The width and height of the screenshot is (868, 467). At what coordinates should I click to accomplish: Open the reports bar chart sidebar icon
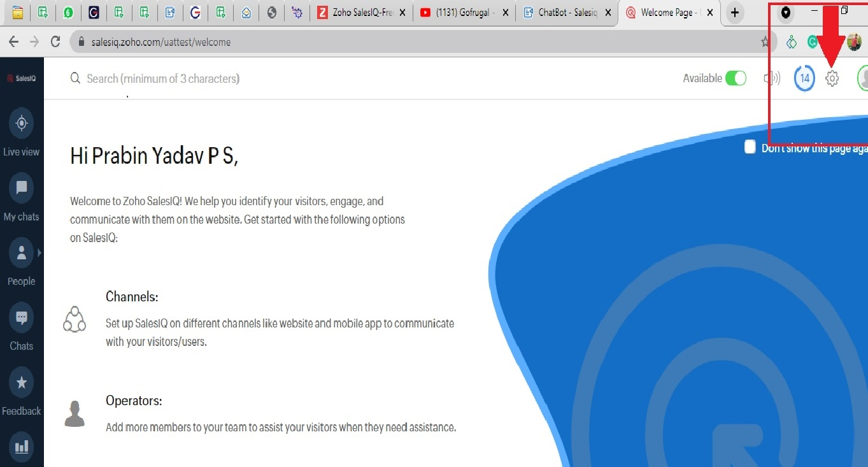click(x=22, y=447)
